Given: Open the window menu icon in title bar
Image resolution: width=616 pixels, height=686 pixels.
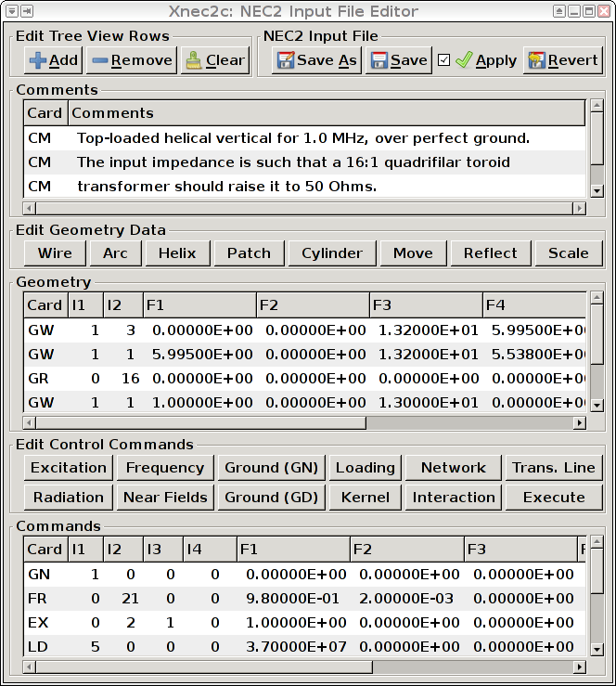Looking at the screenshot, I should [12, 11].
